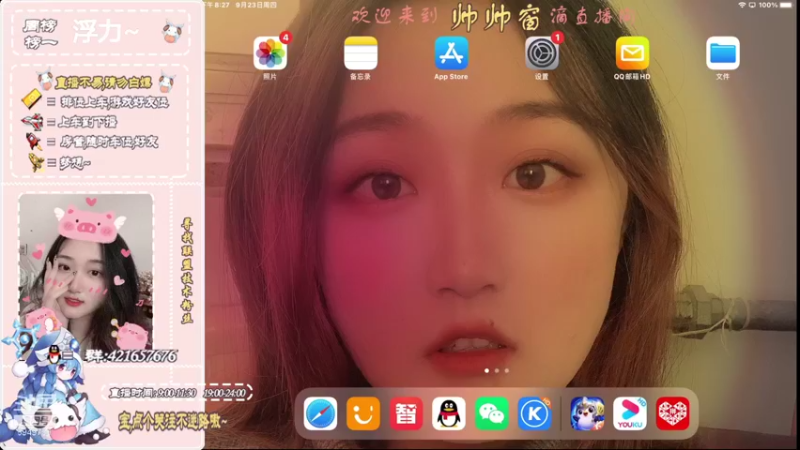Launch the blue penguin game app
800x450 pixels.
point(587,413)
